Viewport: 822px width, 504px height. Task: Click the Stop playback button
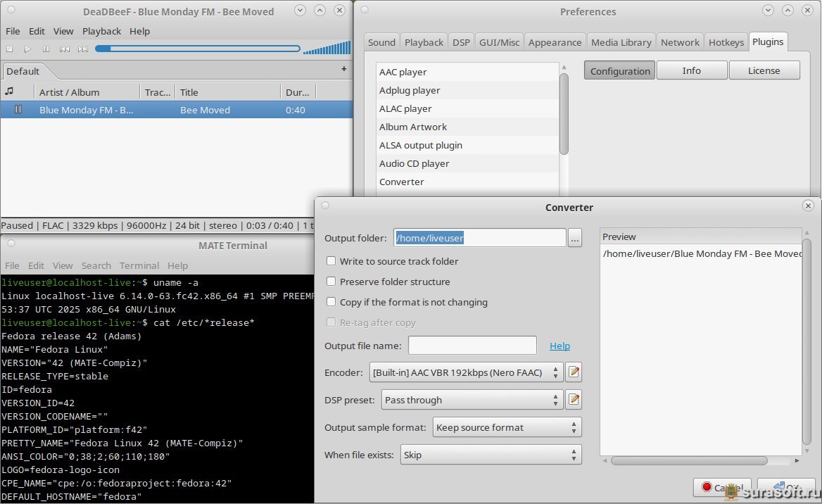pos(10,49)
